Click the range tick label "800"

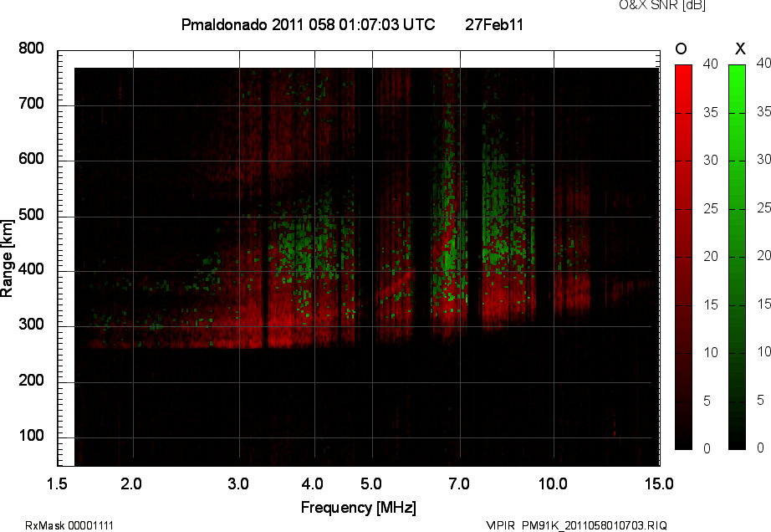click(x=32, y=49)
